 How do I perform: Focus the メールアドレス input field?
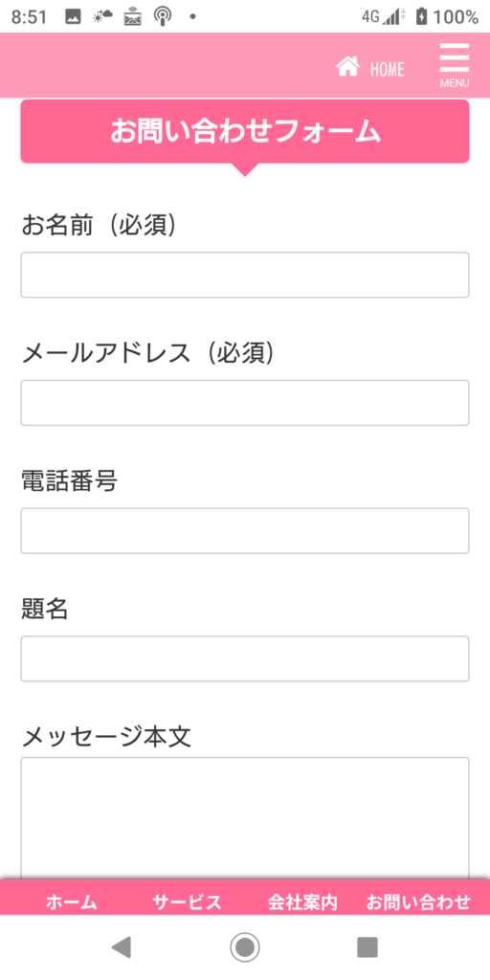[x=245, y=403]
